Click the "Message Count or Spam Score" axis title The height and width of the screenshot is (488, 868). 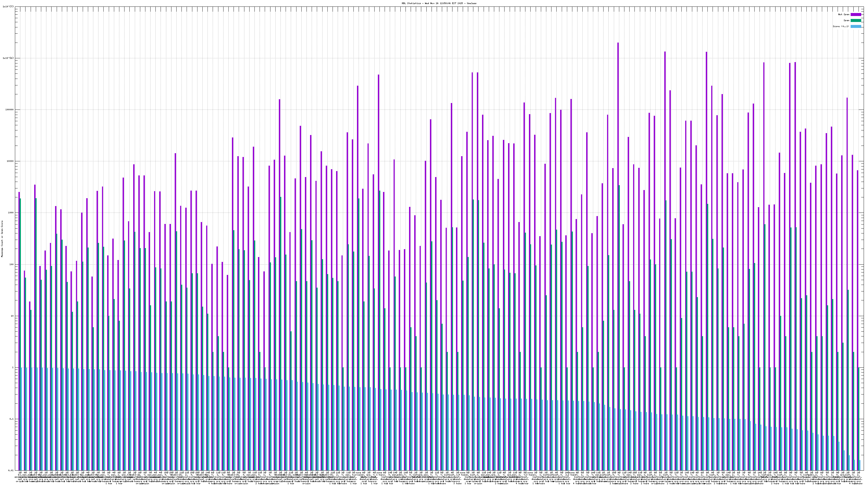[2, 239]
